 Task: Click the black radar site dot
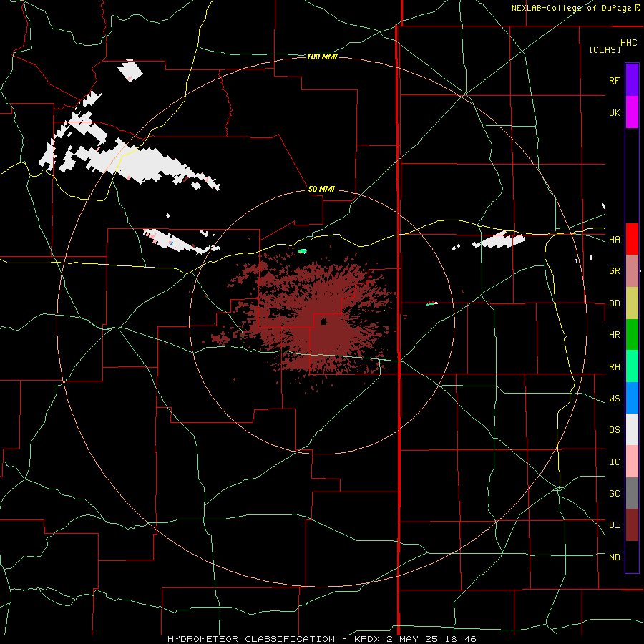pos(323,321)
